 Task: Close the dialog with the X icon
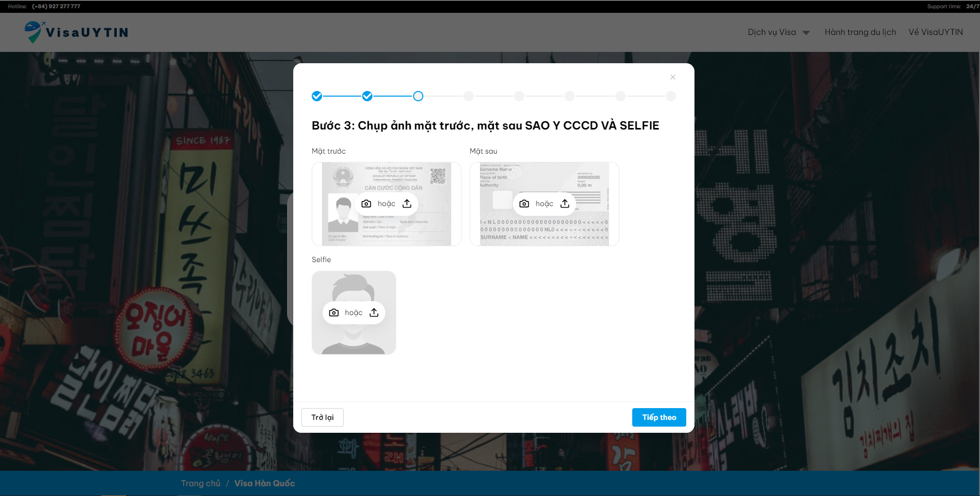pos(672,77)
